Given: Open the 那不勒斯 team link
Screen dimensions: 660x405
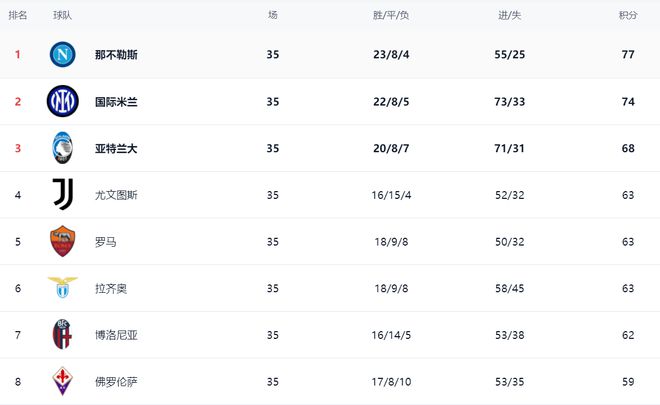Looking at the screenshot, I should pyautogui.click(x=116, y=55).
